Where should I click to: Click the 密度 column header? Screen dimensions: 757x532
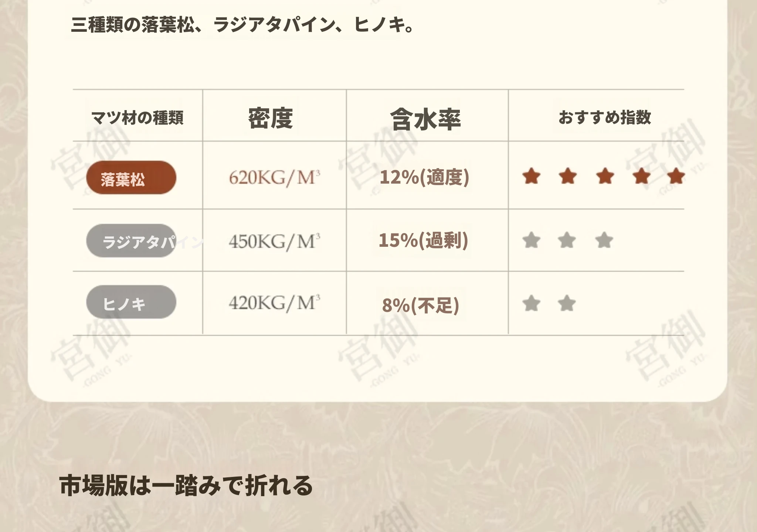(x=271, y=118)
